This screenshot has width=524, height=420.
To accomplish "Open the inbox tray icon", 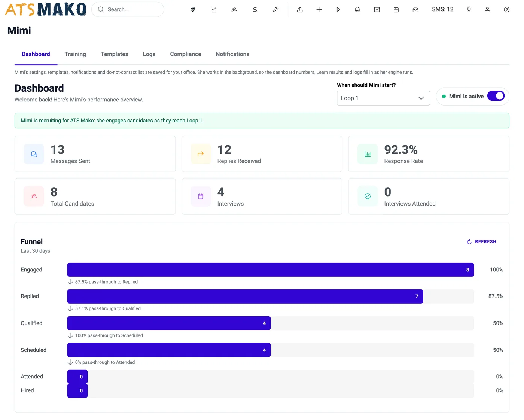I will [415, 10].
